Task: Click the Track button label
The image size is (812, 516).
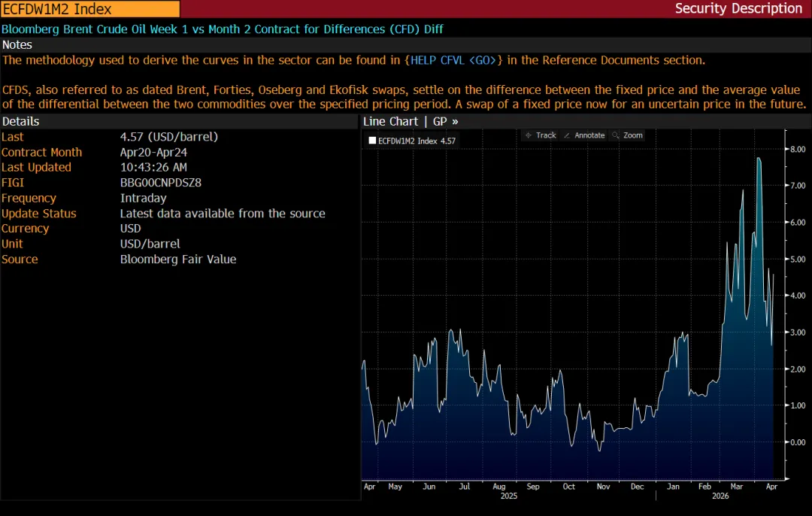Action: 546,135
